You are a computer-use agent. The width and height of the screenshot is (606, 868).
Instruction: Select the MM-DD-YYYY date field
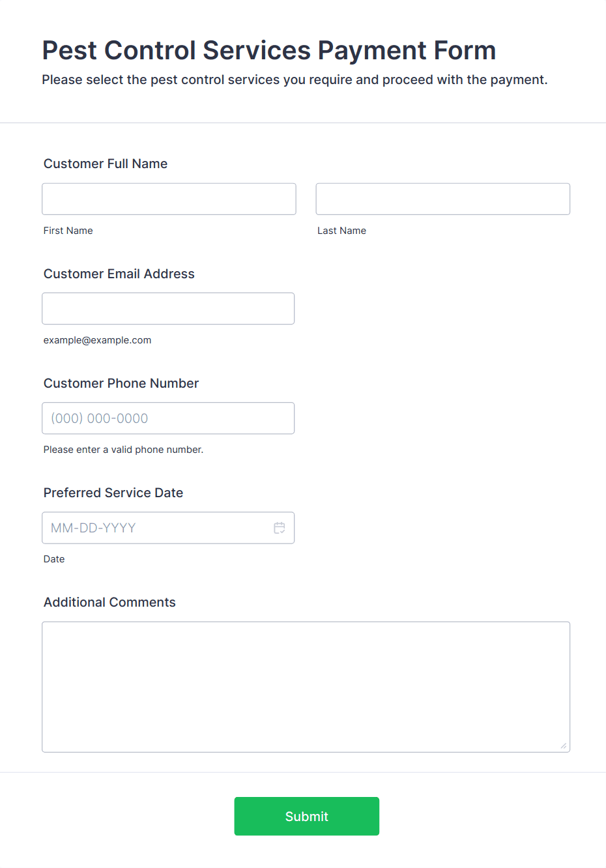168,528
